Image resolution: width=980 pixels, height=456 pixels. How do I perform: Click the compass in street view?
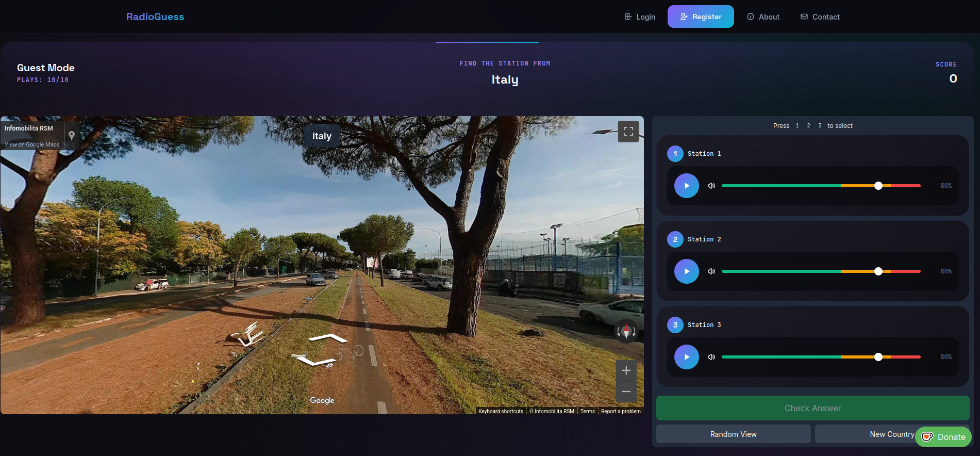tap(626, 331)
